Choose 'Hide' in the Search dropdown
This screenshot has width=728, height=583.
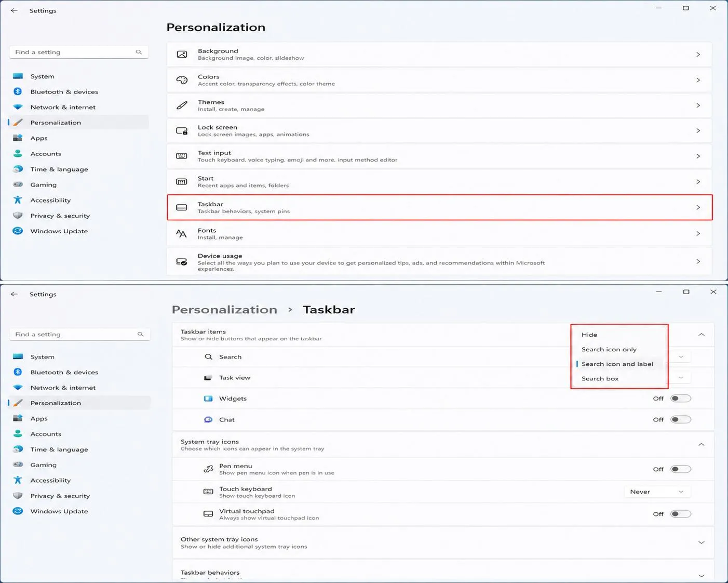tap(619, 335)
